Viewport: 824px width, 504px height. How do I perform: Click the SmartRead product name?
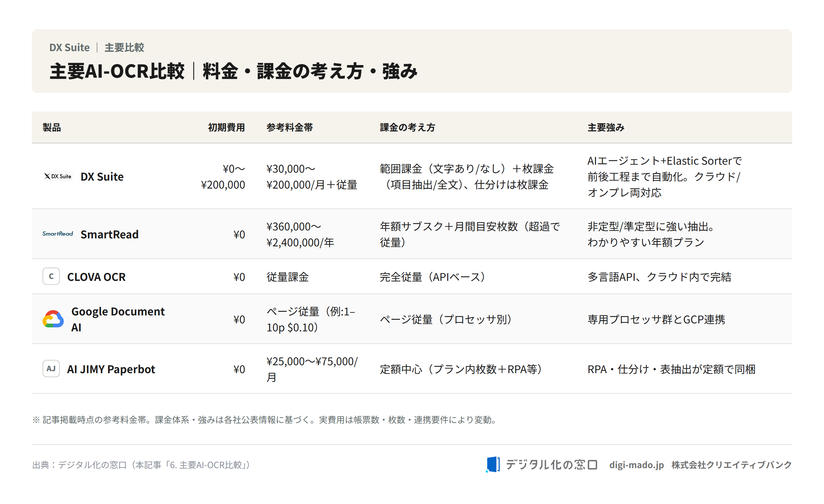click(x=109, y=234)
